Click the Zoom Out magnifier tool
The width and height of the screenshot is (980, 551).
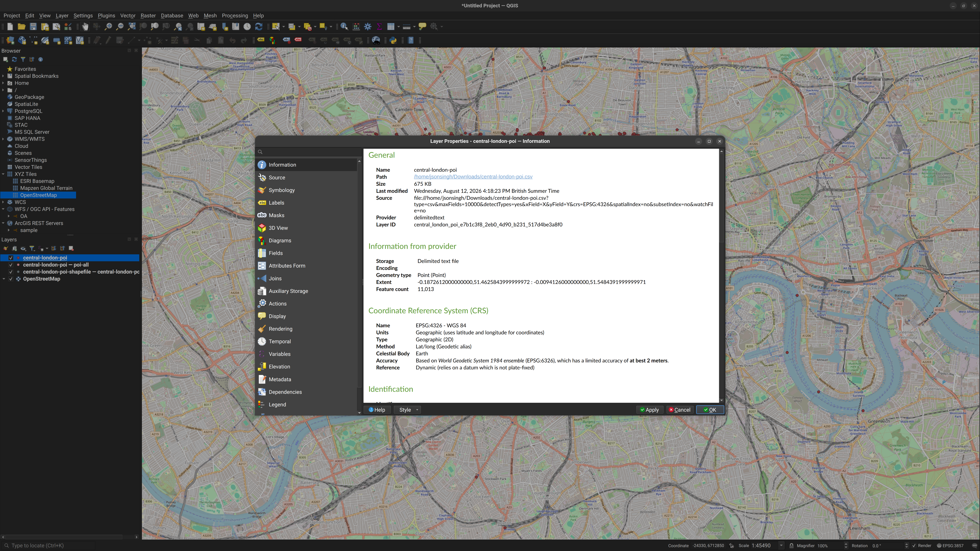(x=120, y=27)
